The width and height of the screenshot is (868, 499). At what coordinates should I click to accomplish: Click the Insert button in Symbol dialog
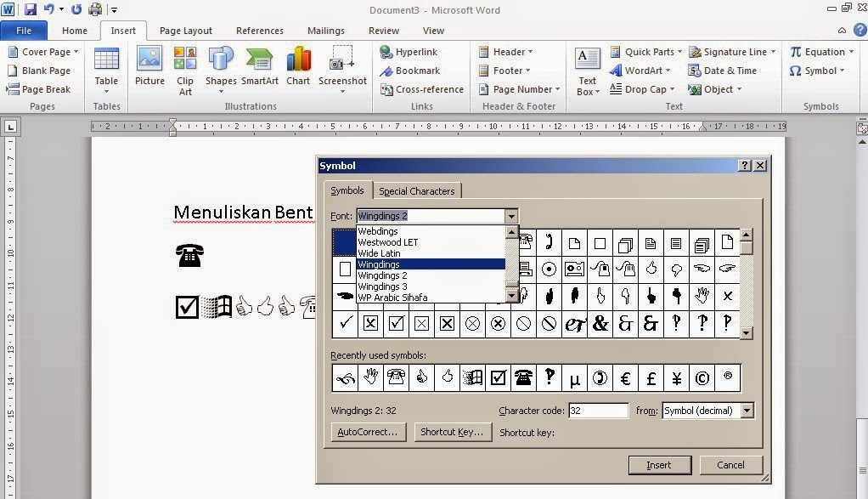(x=660, y=465)
